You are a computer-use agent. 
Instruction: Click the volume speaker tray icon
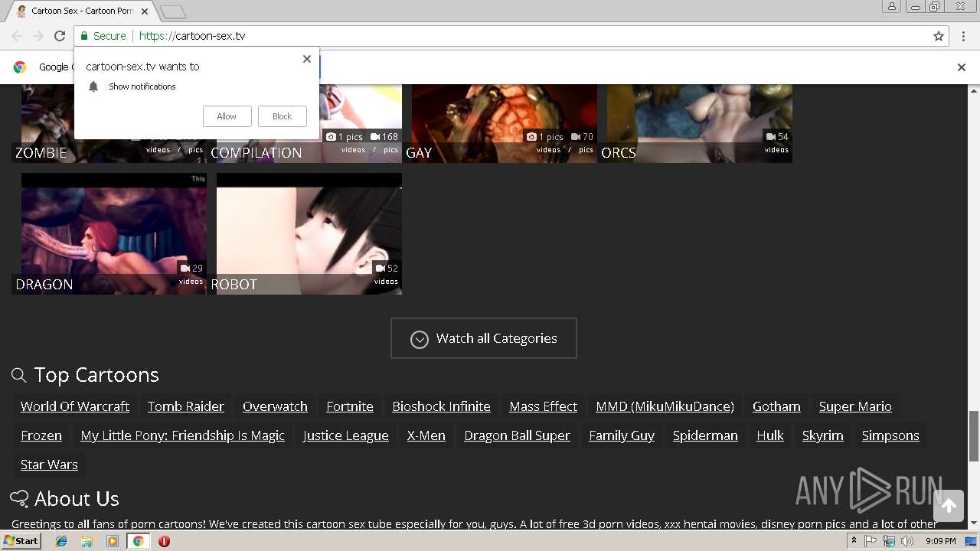[907, 541]
